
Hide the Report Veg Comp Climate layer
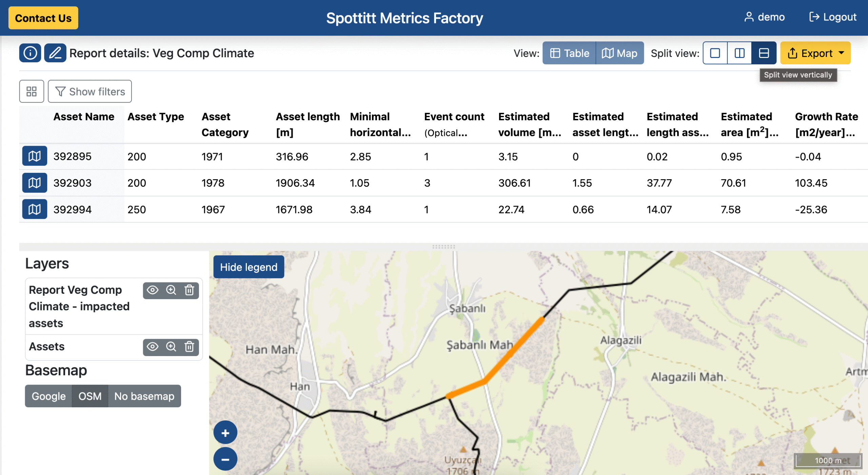point(153,290)
